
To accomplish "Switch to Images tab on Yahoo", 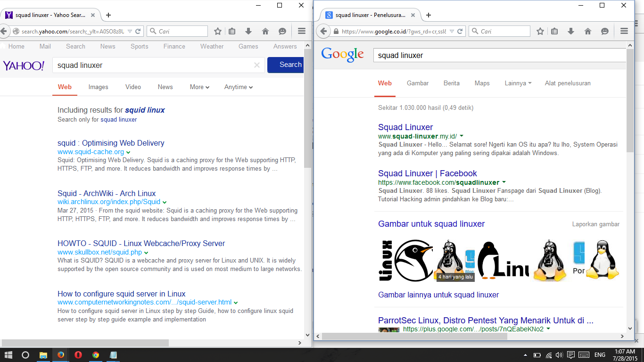I will pos(98,87).
